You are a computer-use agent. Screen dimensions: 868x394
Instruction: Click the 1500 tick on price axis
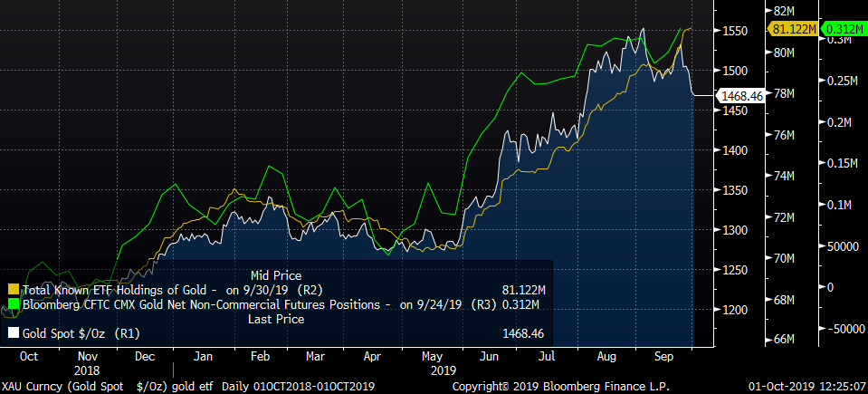pyautogui.click(x=735, y=71)
